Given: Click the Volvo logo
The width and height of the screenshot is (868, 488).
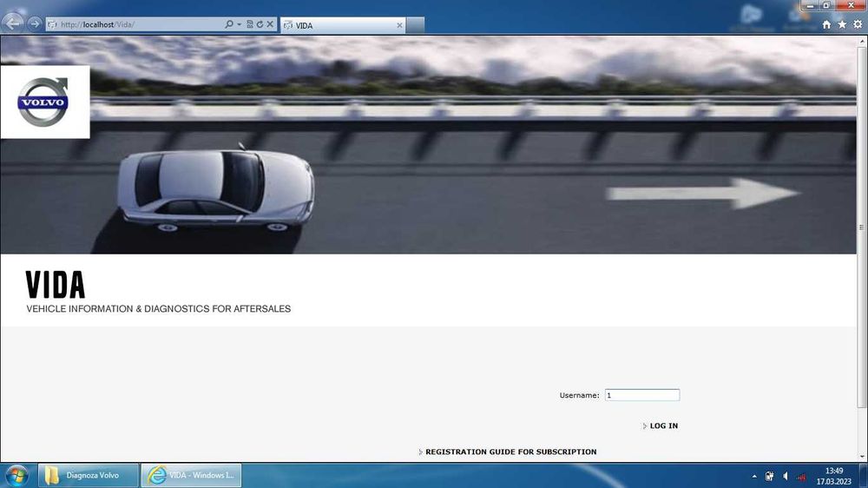Looking at the screenshot, I should 43,102.
